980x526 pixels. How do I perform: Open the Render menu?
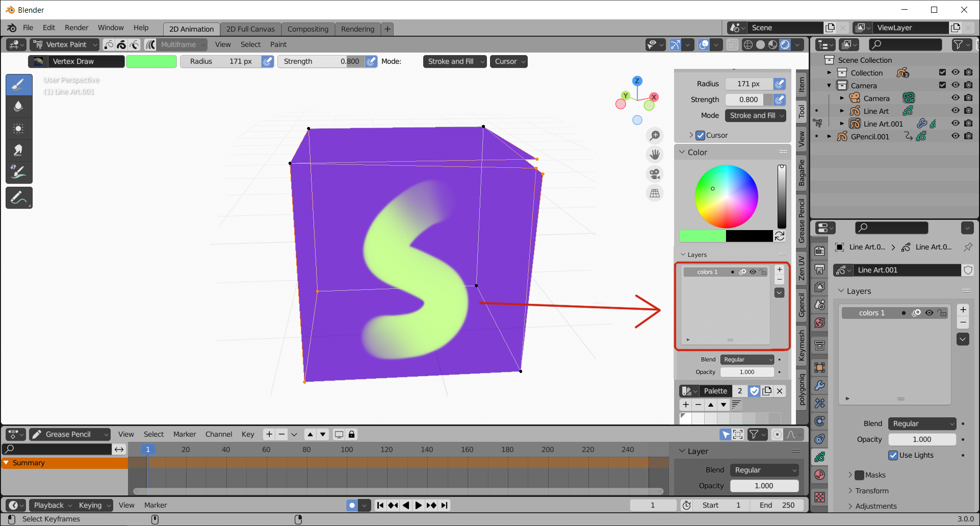pos(76,28)
